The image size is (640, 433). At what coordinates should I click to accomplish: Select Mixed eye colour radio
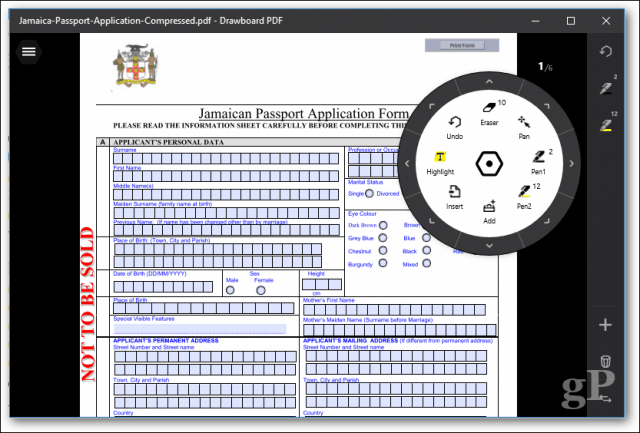pyautogui.click(x=427, y=263)
